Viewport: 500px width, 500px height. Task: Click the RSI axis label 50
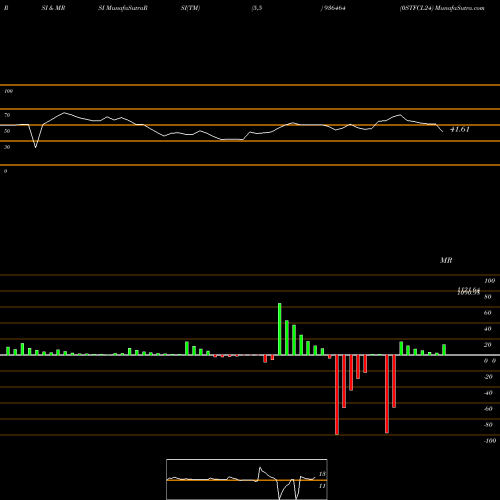(7, 131)
